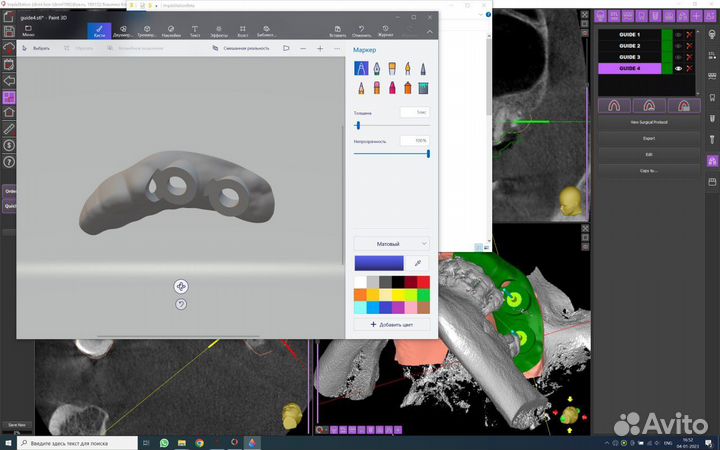Open the Text tool in Paint 3D
The image size is (720, 450).
tap(194, 31)
